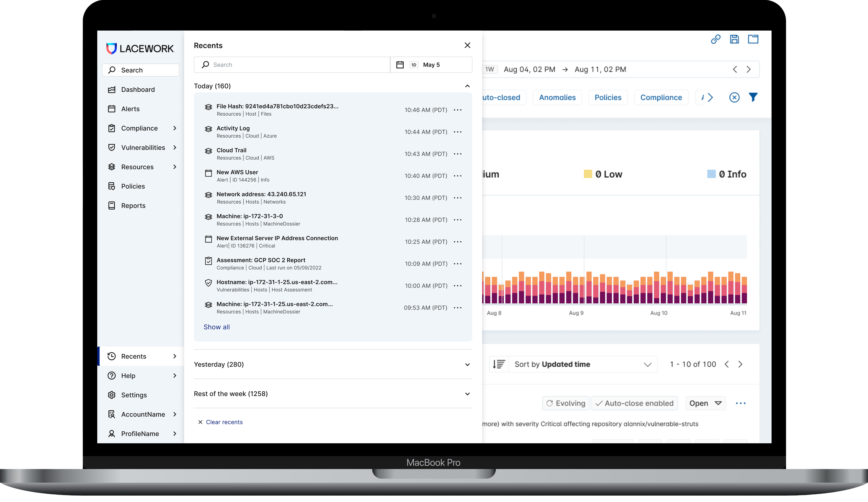
Task: Click the save disk icon
Action: click(x=734, y=39)
